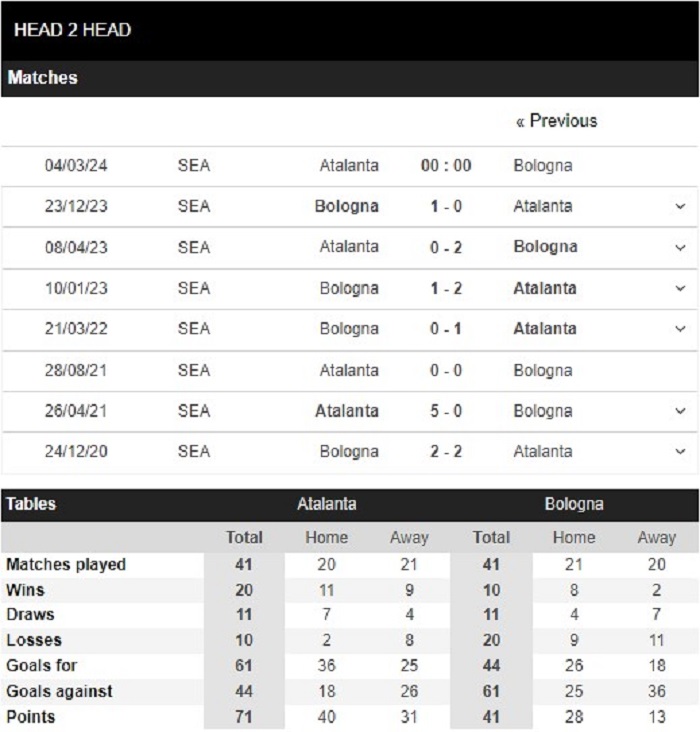Expand the 24/12/20 Bologna 2-2 Atalanta details
This screenshot has height=732, width=700.
680,451
